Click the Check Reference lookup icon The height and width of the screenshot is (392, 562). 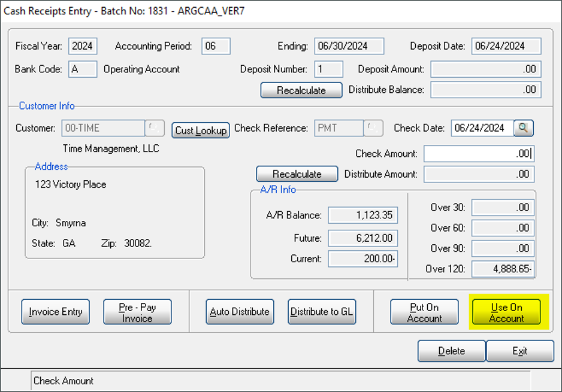click(x=373, y=128)
